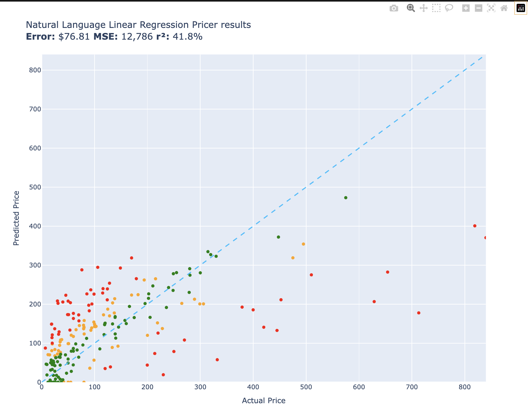Activate the Pan tool with four-way arrows

click(x=424, y=8)
